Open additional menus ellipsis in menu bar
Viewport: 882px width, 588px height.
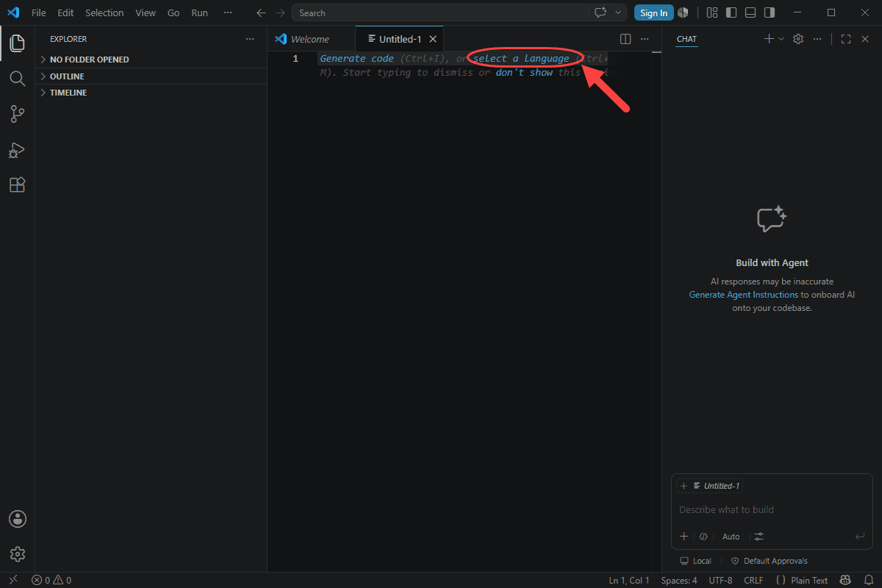(x=227, y=12)
